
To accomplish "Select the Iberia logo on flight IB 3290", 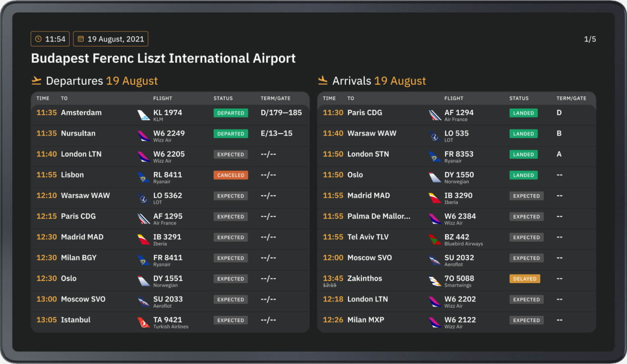I will [434, 198].
